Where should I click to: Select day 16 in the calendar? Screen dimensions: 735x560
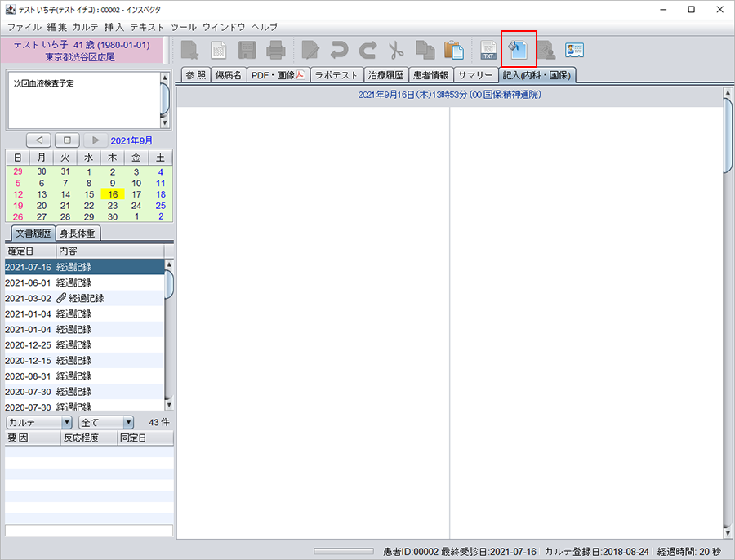click(113, 194)
